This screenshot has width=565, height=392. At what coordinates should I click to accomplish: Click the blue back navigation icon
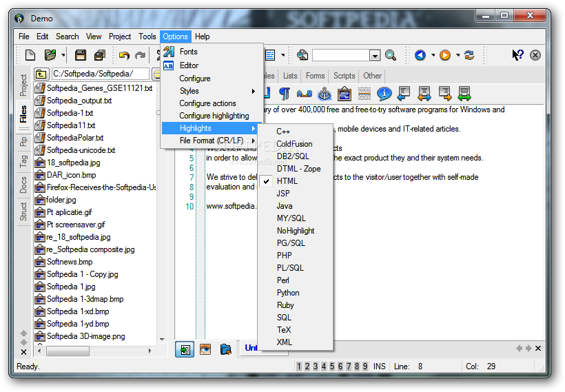tap(420, 55)
